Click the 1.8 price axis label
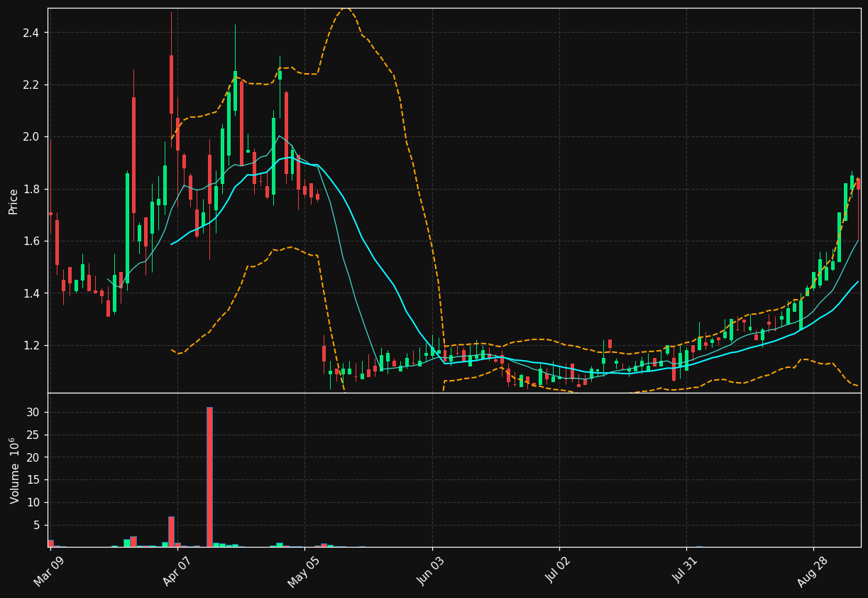The image size is (868, 598). pos(32,189)
